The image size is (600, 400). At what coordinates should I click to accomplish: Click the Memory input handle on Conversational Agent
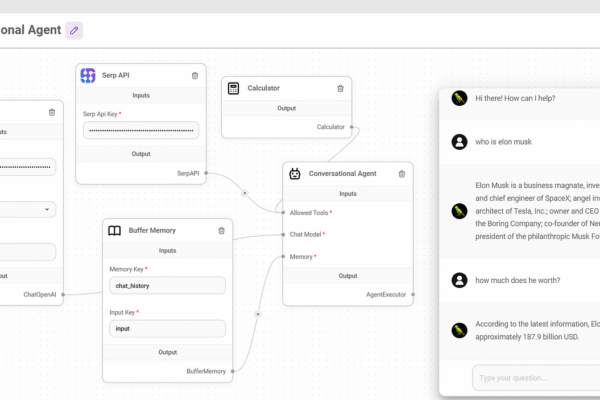pyautogui.click(x=283, y=257)
